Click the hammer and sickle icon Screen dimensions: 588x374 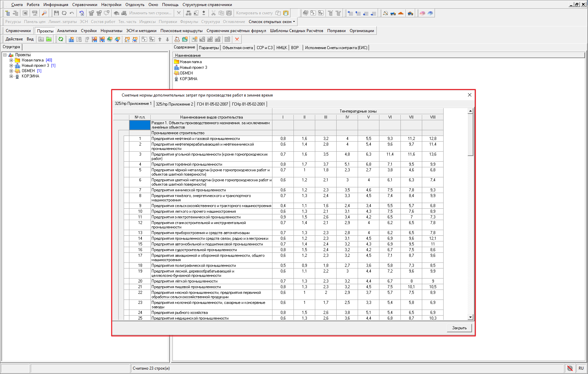(385, 13)
